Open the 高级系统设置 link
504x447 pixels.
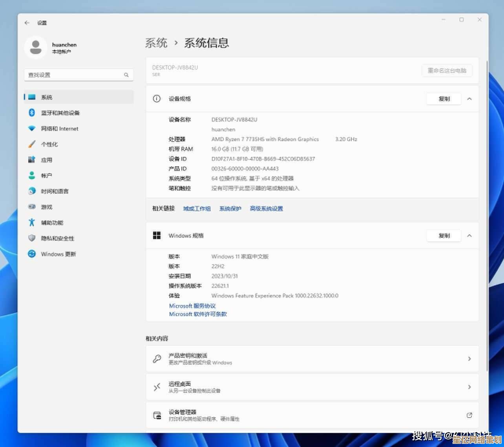point(266,209)
